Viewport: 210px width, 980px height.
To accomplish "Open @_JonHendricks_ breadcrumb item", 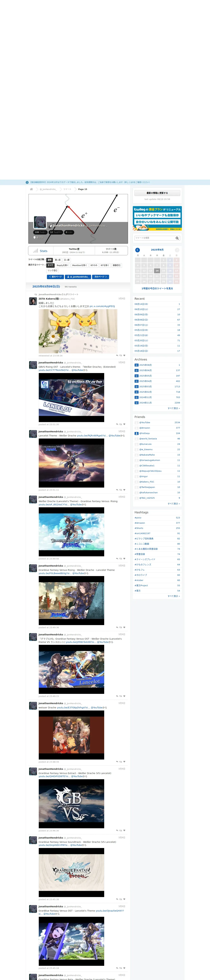I will (48, 189).
